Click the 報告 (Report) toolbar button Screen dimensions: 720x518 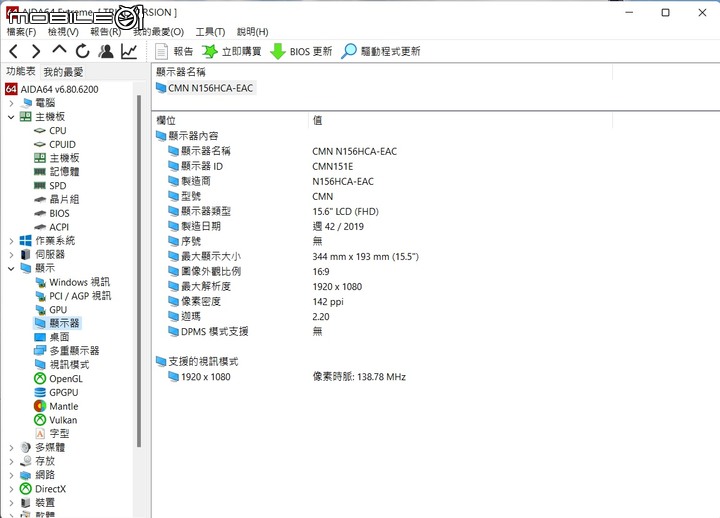coord(174,51)
